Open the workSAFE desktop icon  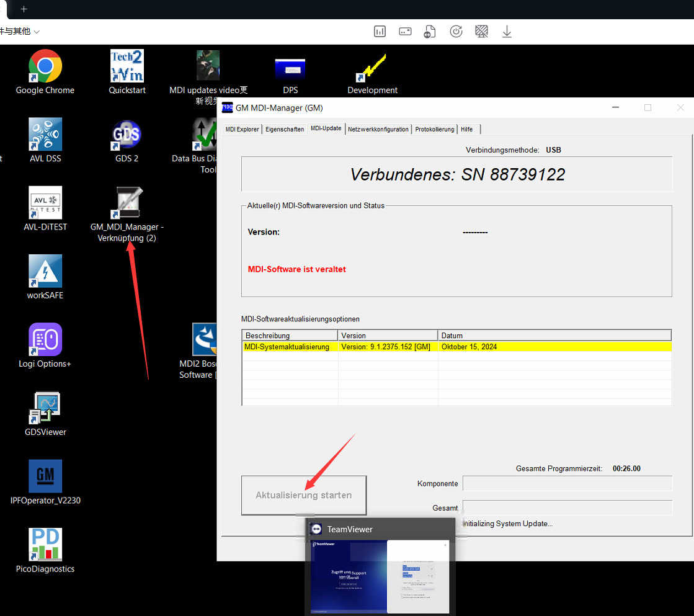pos(45,272)
